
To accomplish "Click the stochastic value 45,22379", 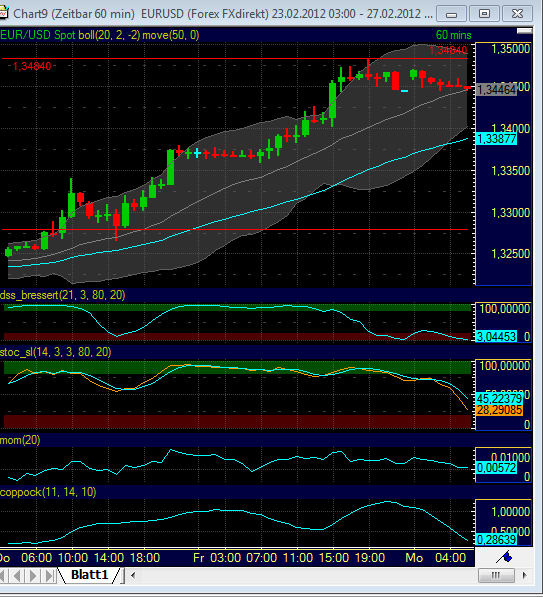I will click(x=499, y=399).
